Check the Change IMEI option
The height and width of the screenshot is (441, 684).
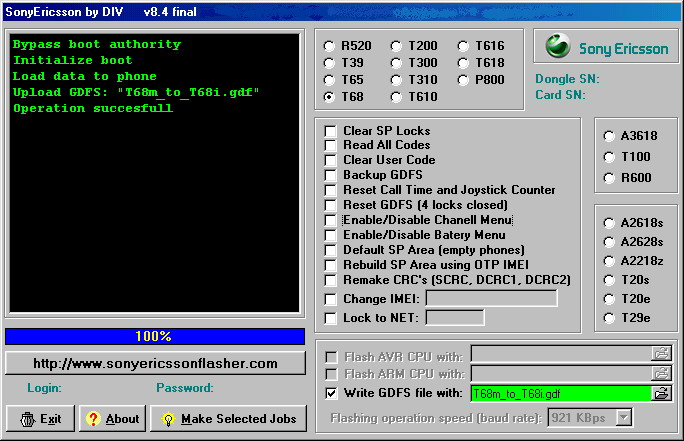point(331,299)
